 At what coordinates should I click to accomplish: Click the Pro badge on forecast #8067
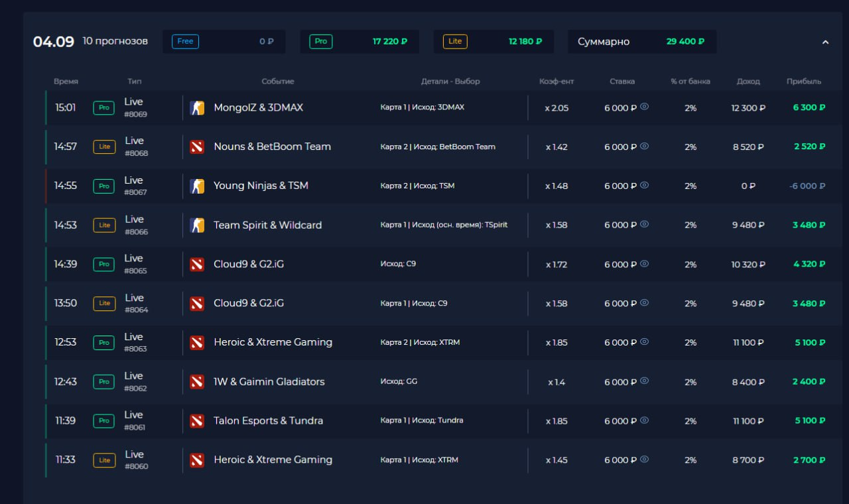click(x=103, y=186)
